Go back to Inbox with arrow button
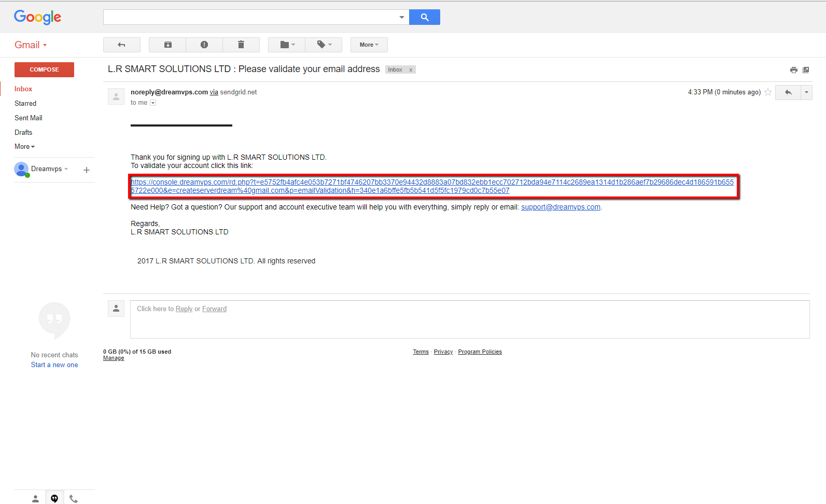This screenshot has height=504, width=826. point(122,45)
